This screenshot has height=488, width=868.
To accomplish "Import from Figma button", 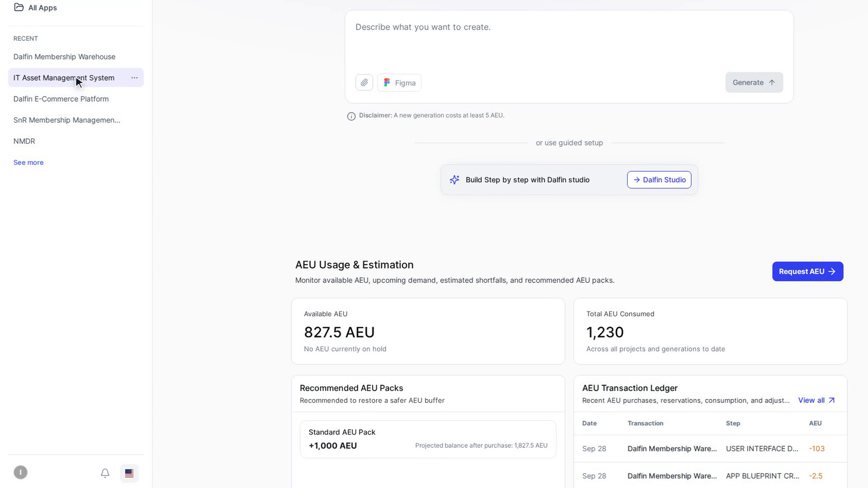I will (399, 83).
